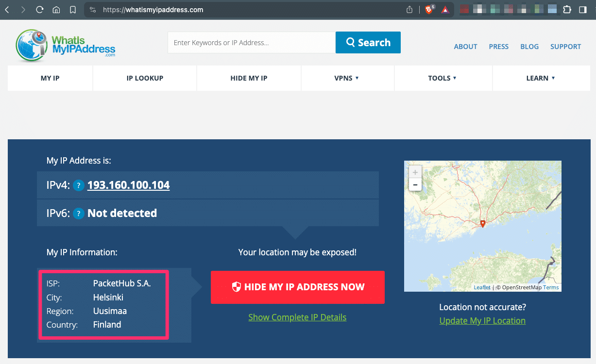The image size is (596, 364).
Task: Click the bookmark icon next to the address bar
Action: [x=73, y=9]
